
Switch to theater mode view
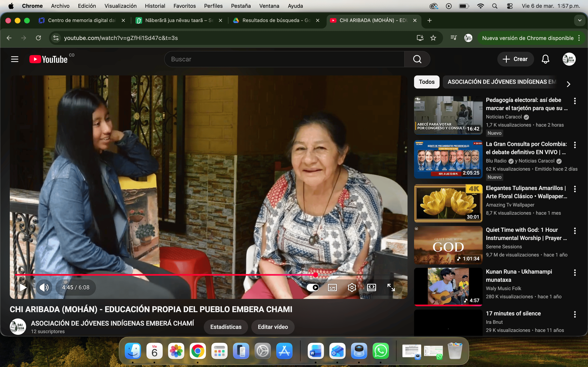371,287
